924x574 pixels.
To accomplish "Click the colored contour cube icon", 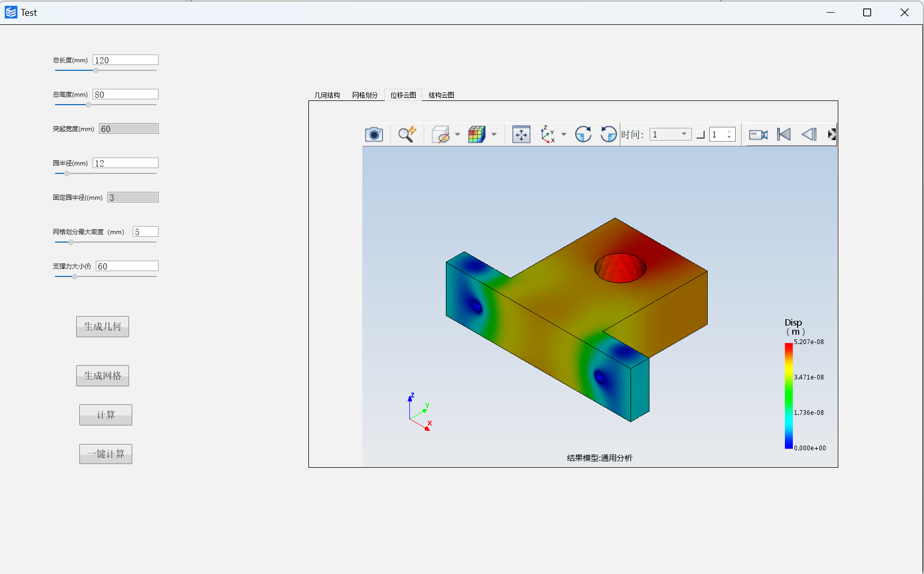I will [477, 135].
